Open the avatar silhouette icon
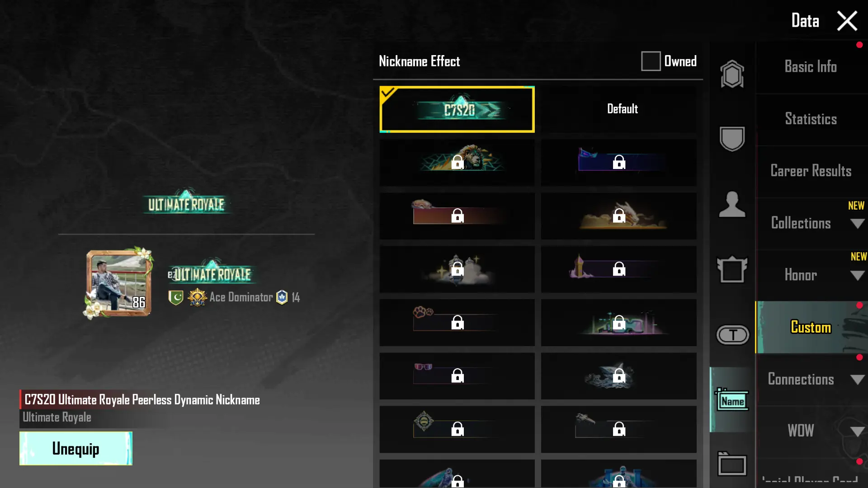This screenshot has height=488, width=868. point(732,204)
